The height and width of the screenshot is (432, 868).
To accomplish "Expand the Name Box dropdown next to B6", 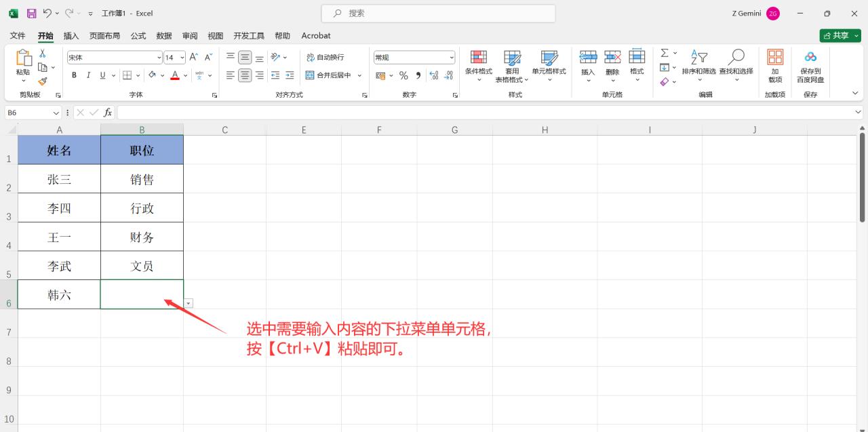I will (x=56, y=113).
